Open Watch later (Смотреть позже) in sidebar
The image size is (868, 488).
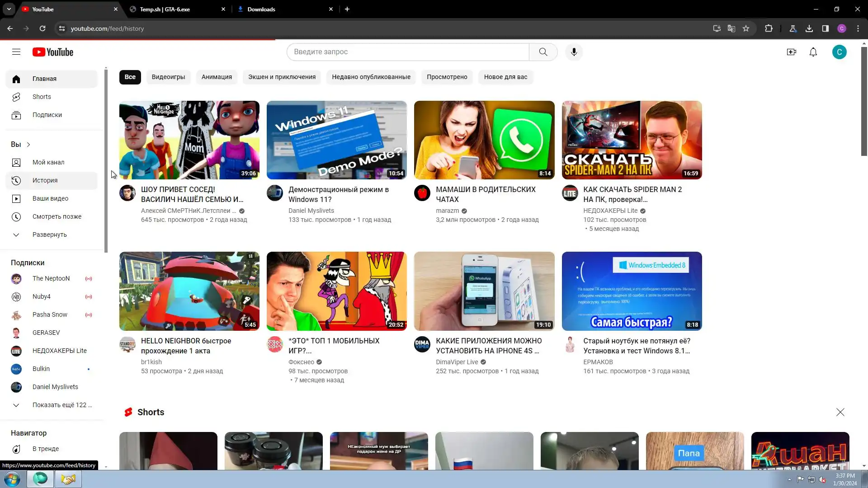[57, 216]
